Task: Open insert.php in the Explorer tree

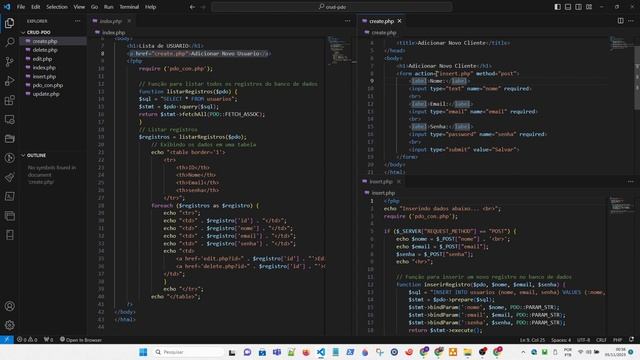Action: click(44, 76)
